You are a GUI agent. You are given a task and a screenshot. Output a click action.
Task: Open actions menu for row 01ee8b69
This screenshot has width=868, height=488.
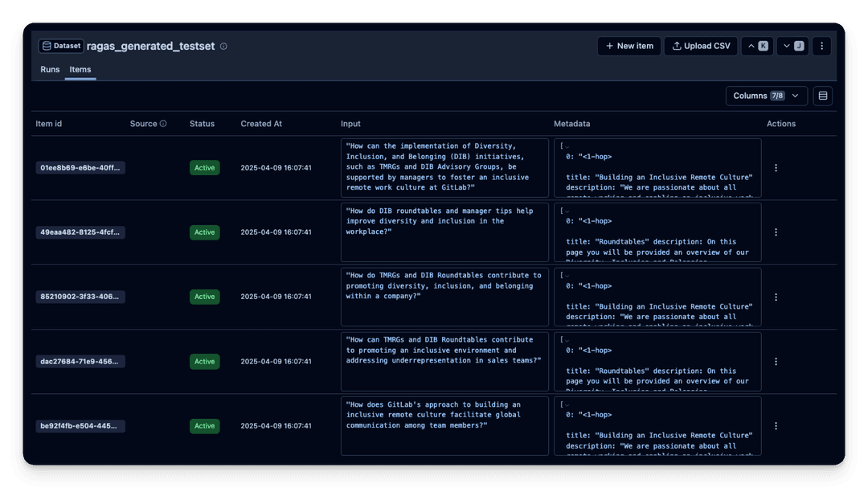coord(776,168)
